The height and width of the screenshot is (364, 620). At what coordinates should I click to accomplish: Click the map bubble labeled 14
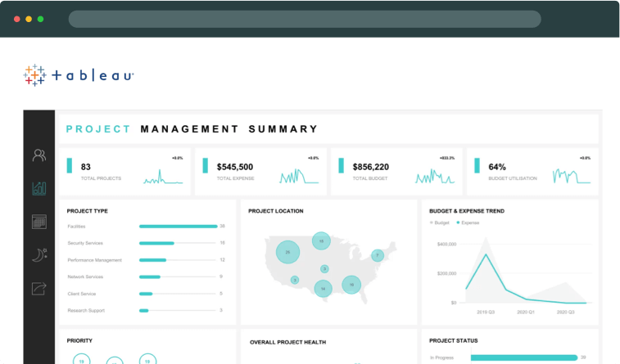(323, 289)
